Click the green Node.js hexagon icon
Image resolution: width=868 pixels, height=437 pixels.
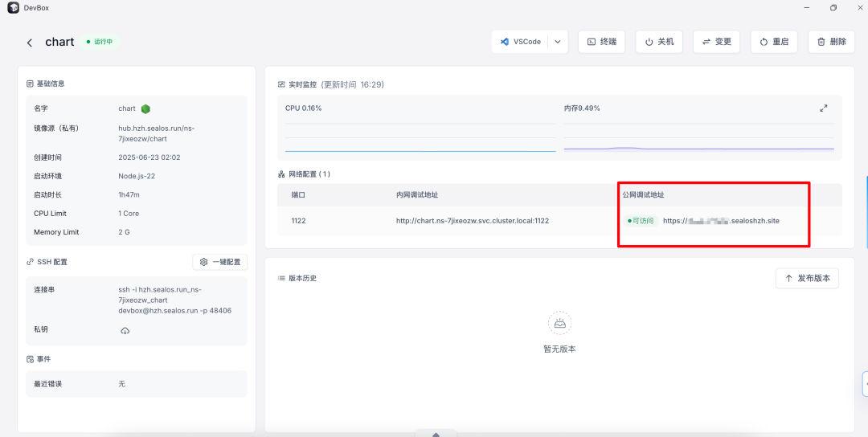[x=145, y=109]
